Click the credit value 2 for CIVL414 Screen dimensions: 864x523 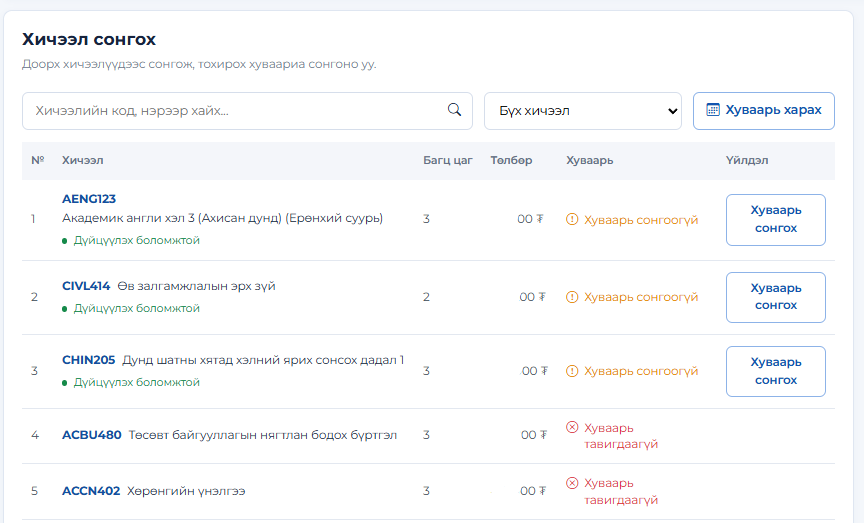coord(426,297)
